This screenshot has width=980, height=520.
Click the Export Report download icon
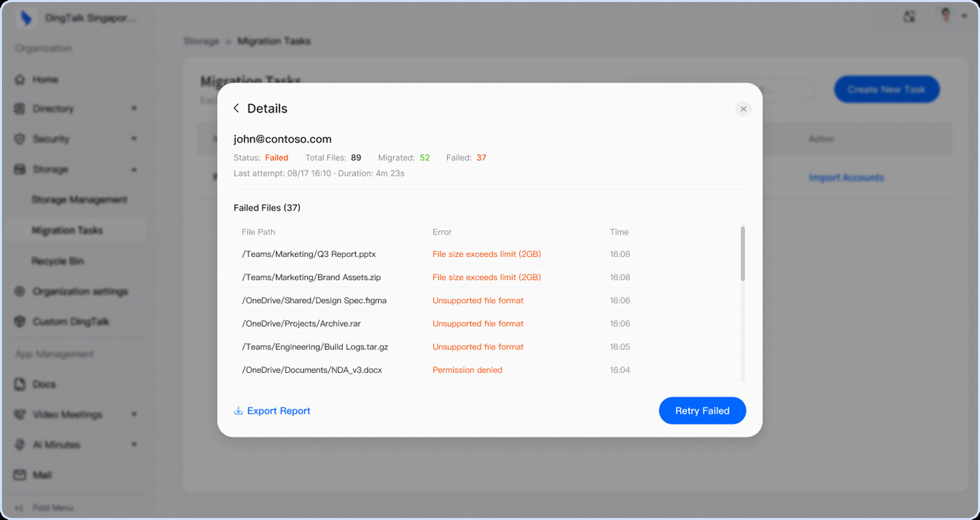[238, 411]
